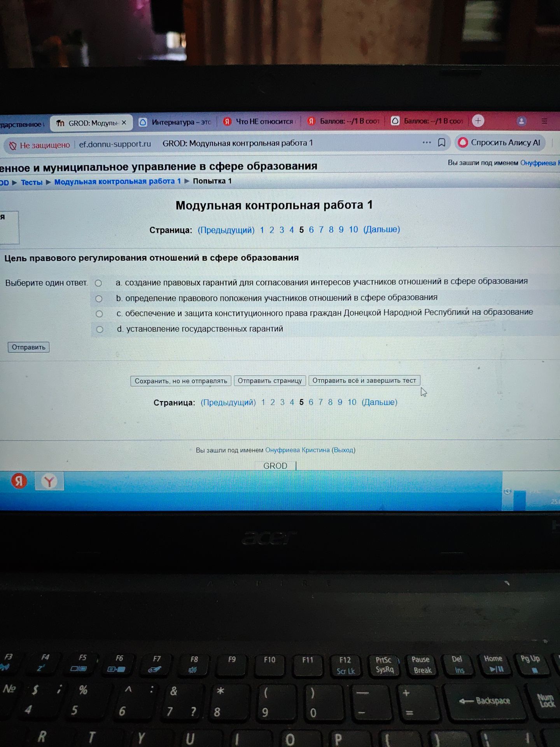Go to page 6 in top pagination
The height and width of the screenshot is (747, 560).
tap(311, 230)
